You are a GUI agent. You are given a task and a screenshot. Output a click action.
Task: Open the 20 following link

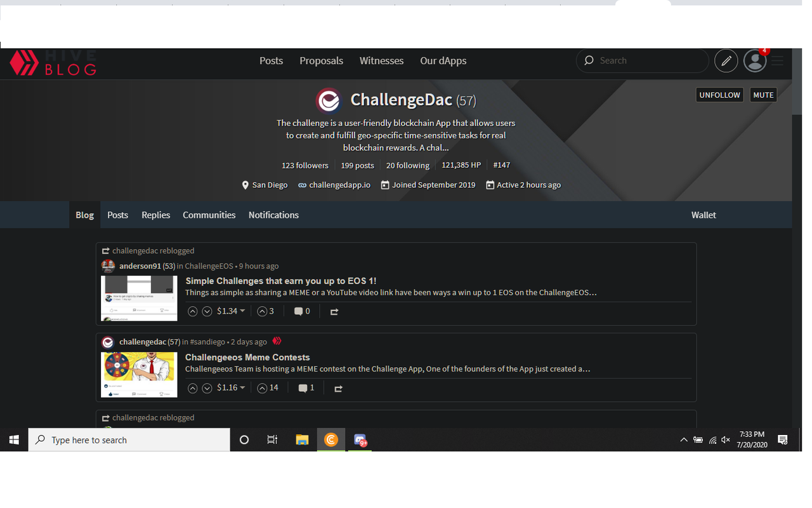coord(408,165)
